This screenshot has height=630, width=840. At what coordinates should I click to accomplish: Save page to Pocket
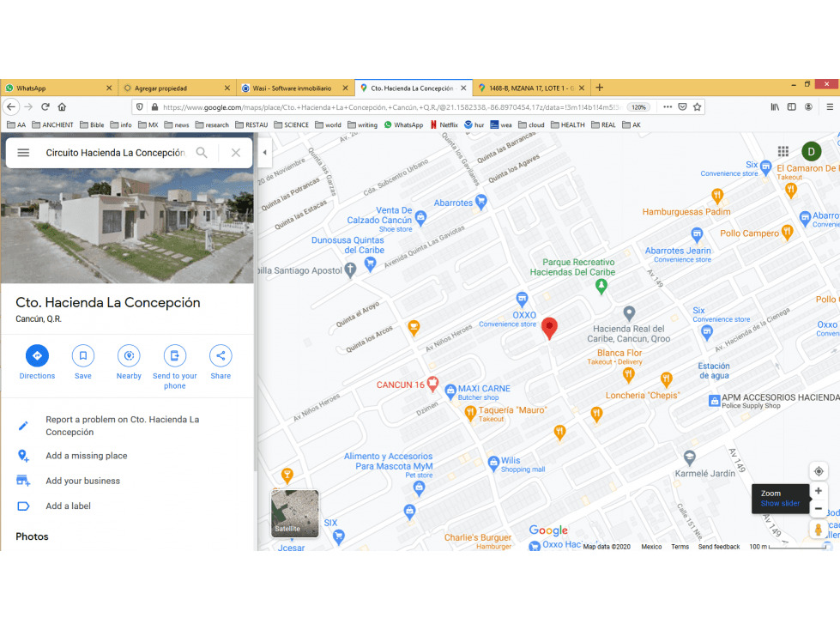[x=682, y=106]
